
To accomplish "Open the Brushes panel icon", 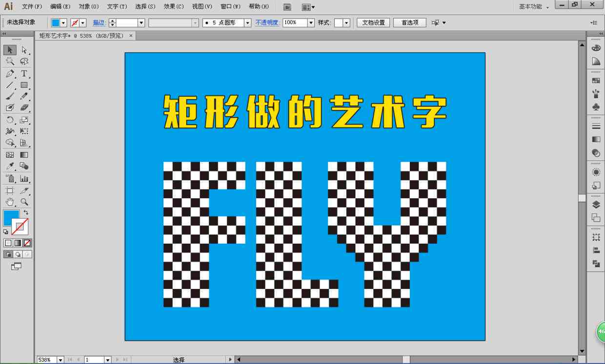I will coord(596,94).
